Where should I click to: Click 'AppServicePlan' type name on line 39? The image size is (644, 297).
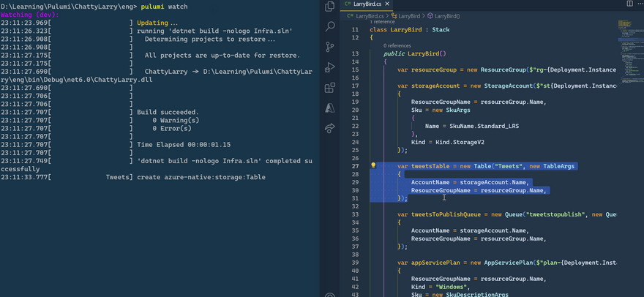(x=509, y=263)
